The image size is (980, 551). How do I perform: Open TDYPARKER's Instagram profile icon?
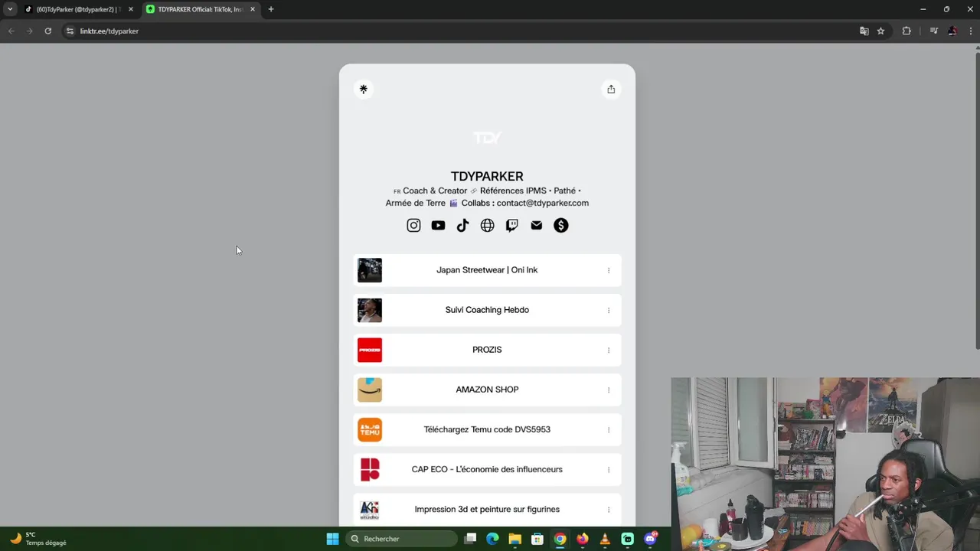[x=413, y=225]
